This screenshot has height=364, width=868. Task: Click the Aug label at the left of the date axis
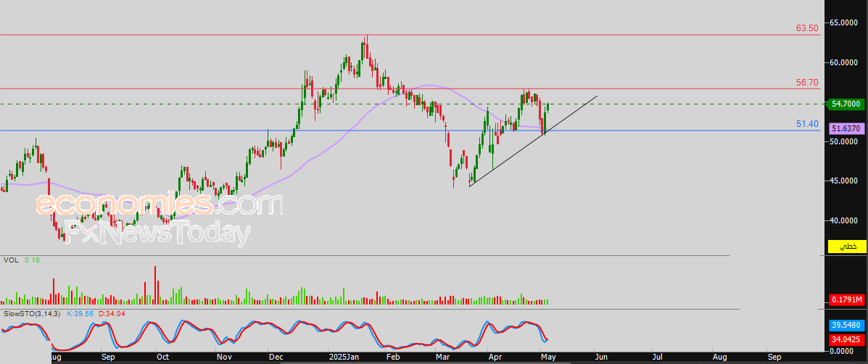click(x=56, y=357)
